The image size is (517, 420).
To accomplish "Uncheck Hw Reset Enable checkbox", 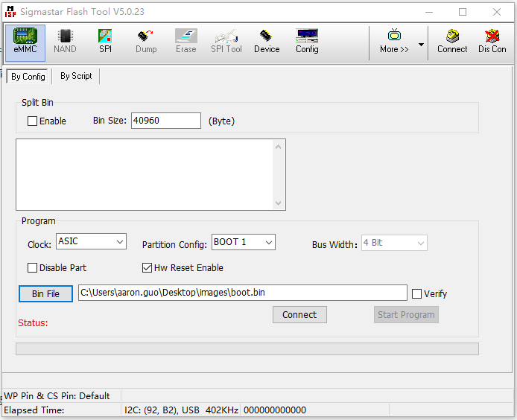I will click(147, 268).
